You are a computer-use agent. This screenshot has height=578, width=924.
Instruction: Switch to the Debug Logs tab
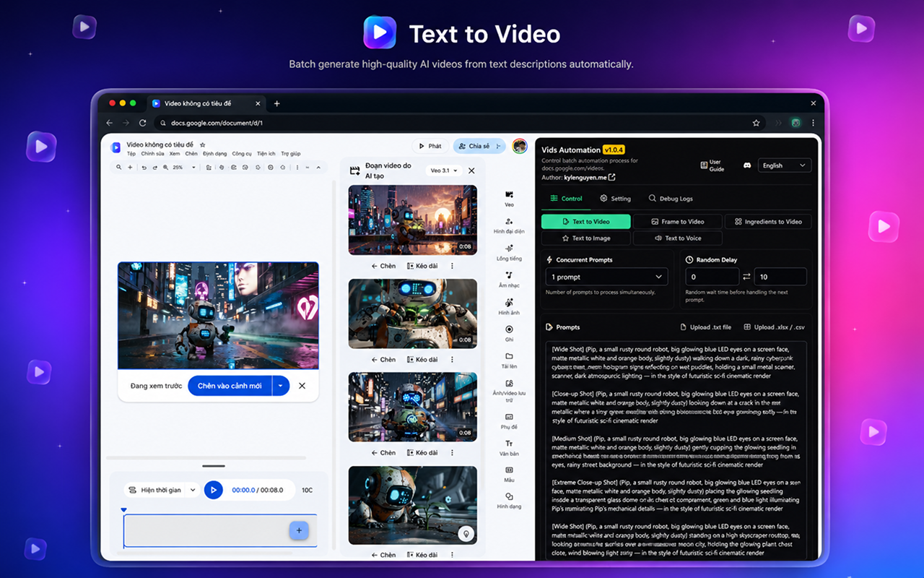click(671, 199)
